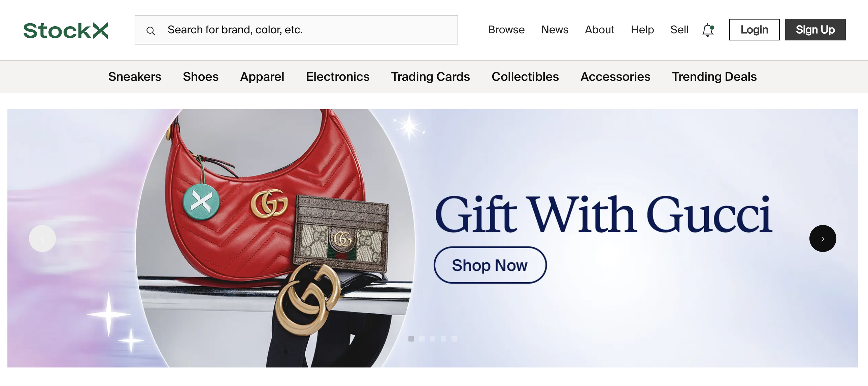Go to previous carousel slide arrow
The image size is (868, 386).
coord(42,238)
